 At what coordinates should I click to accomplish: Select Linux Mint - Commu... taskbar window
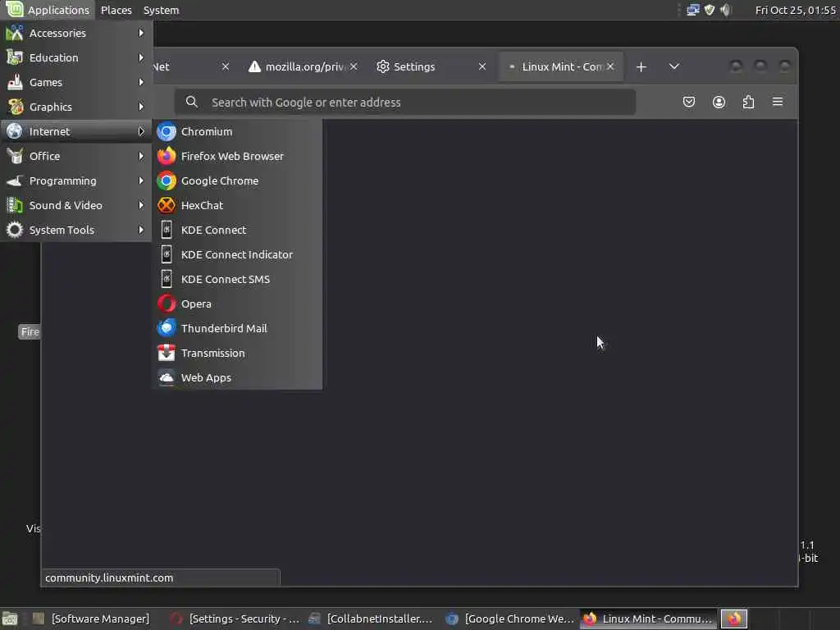tap(648, 619)
